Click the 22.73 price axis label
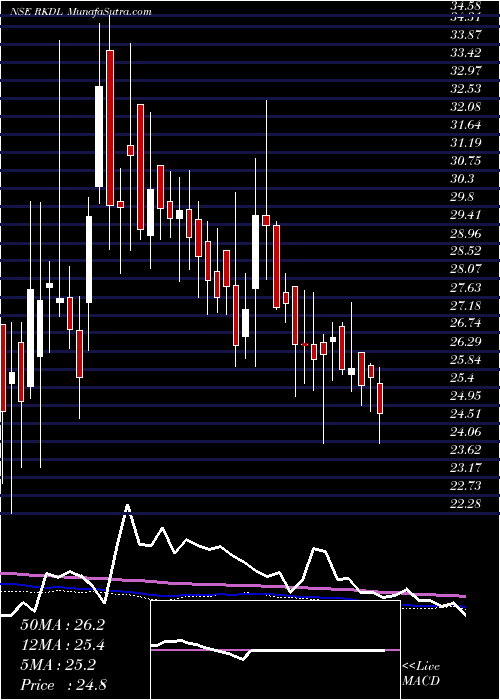 pyautogui.click(x=466, y=486)
